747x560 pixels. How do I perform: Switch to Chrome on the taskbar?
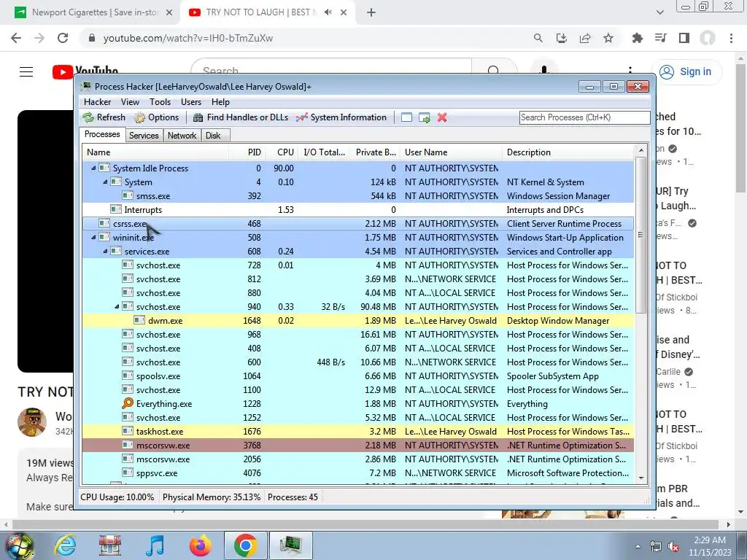pos(245,545)
